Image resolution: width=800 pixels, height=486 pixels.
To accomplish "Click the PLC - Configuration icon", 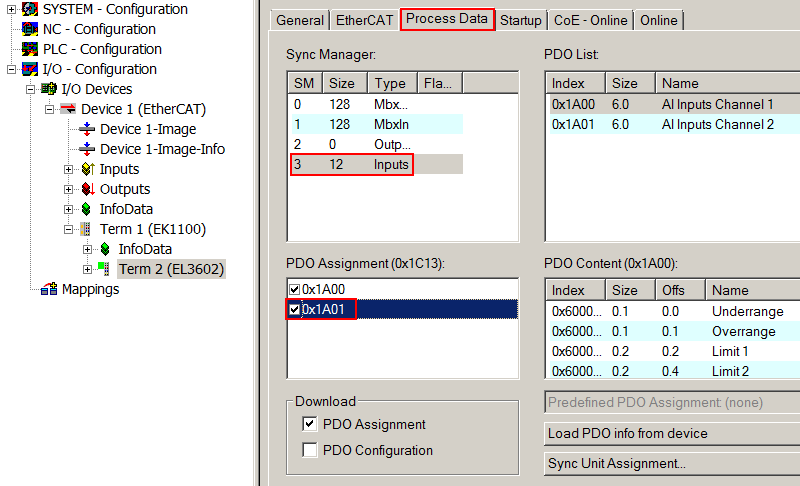I will pos(30,49).
